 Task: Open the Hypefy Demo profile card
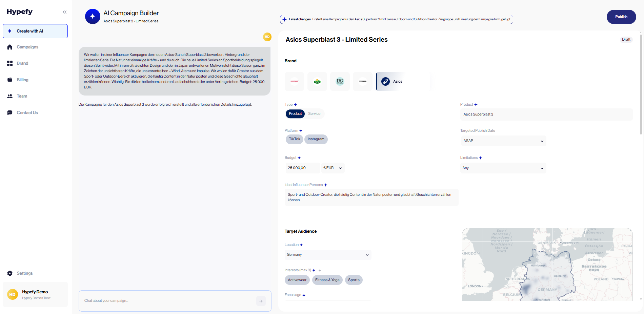[35, 294]
